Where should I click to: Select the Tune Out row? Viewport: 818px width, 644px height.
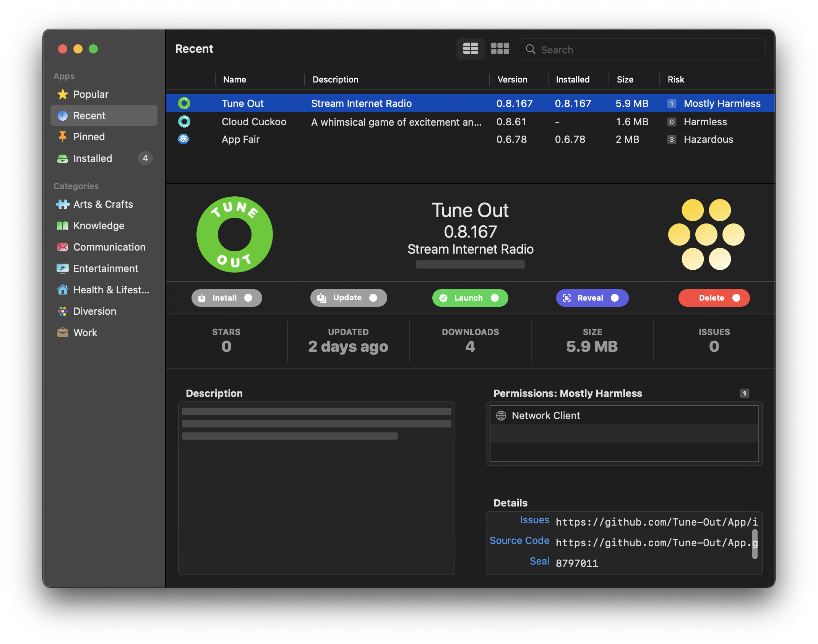(470, 104)
